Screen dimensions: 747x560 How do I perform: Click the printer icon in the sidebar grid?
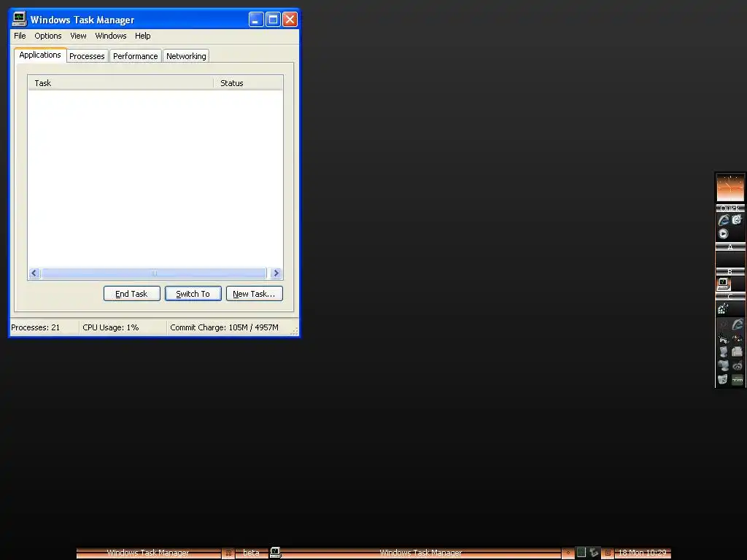738,352
